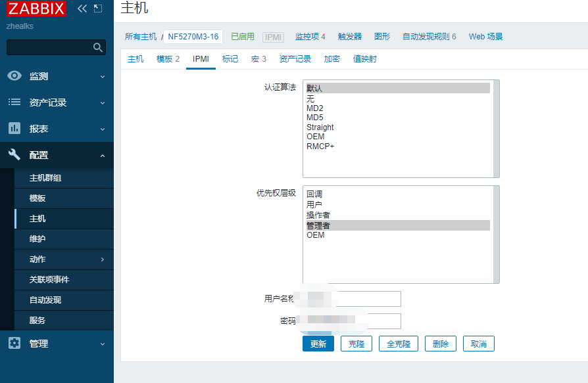Select RMCP+ authentication option
Viewport: 588px width, 383px height.
click(320, 146)
